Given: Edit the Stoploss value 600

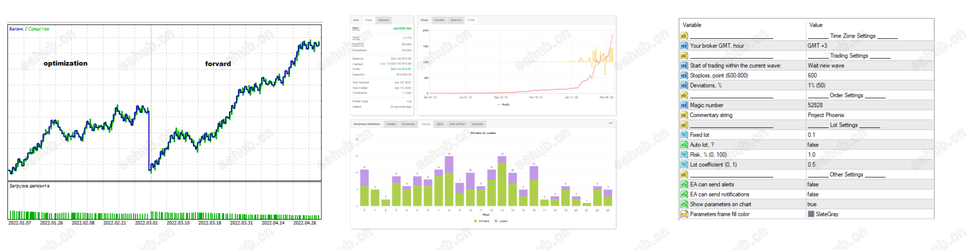Looking at the screenshot, I should click(x=870, y=75).
